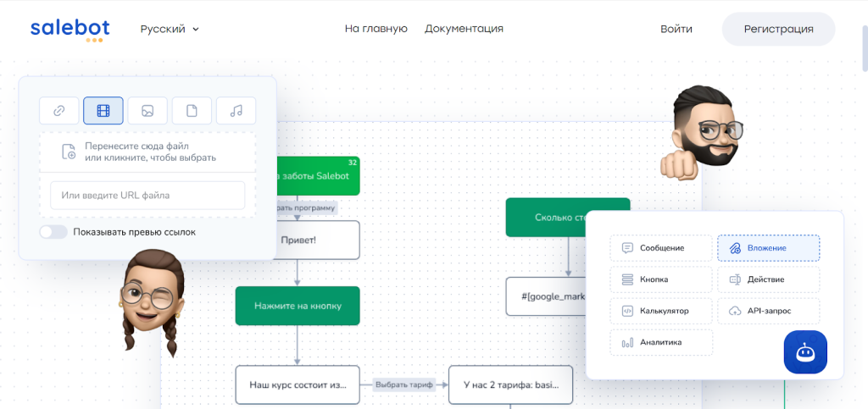Select the audio attachment icon

pyautogui.click(x=236, y=111)
